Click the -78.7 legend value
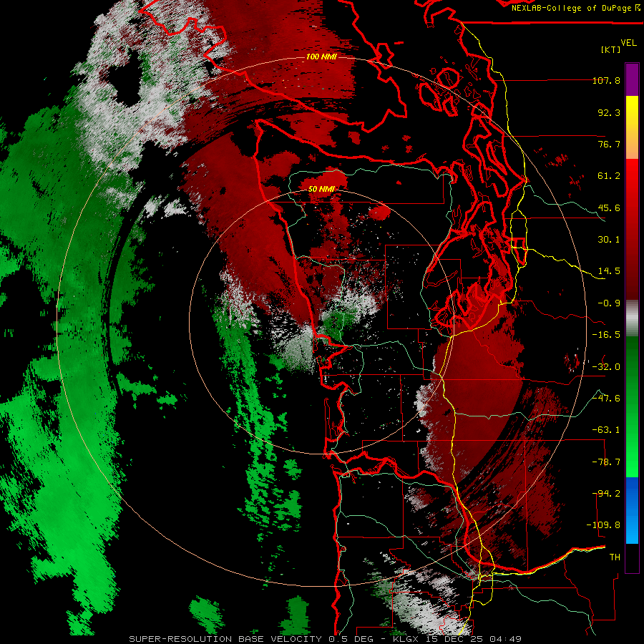 point(606,462)
